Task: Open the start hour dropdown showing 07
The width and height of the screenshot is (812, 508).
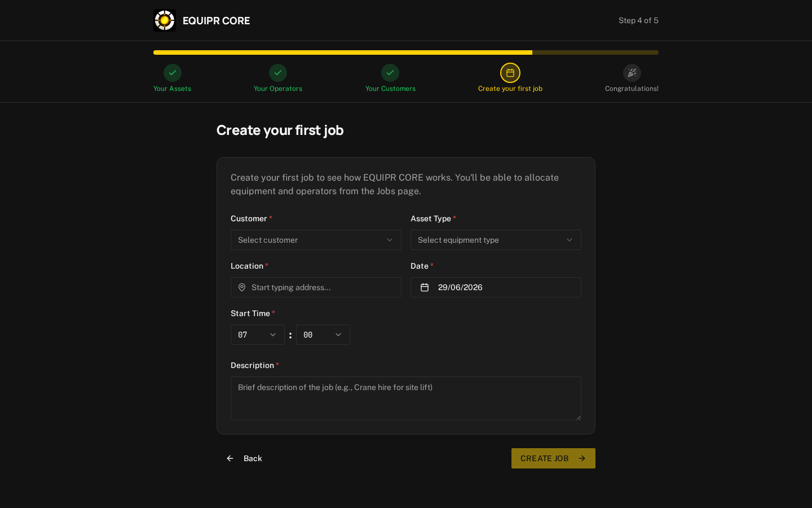Action: pos(258,335)
